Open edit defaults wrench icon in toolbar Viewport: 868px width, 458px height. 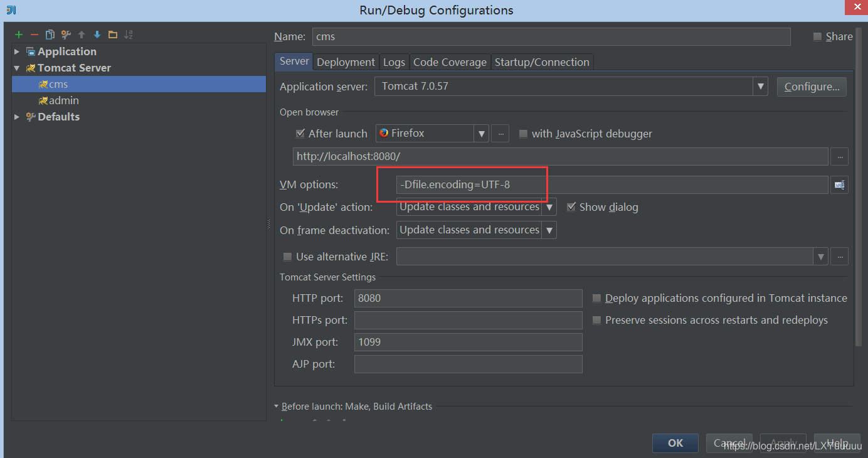click(66, 35)
